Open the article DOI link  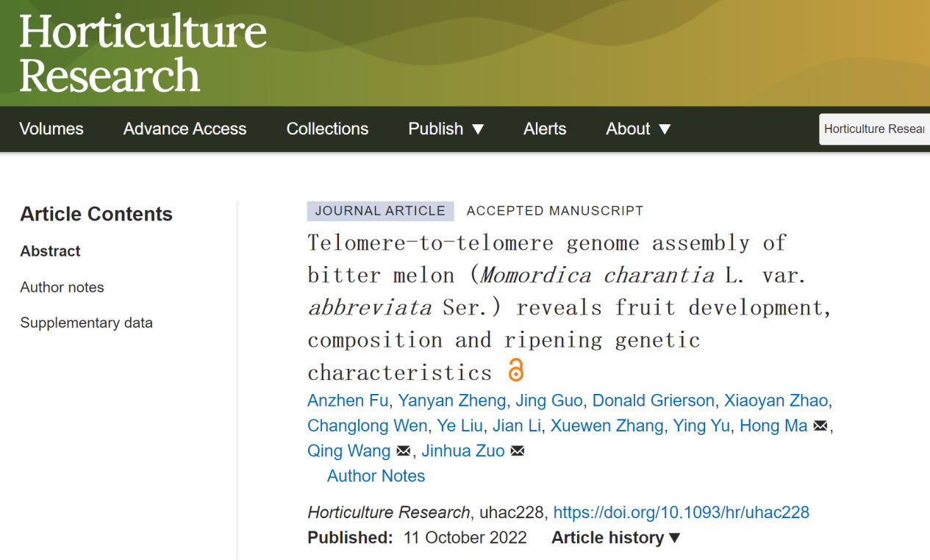click(681, 512)
